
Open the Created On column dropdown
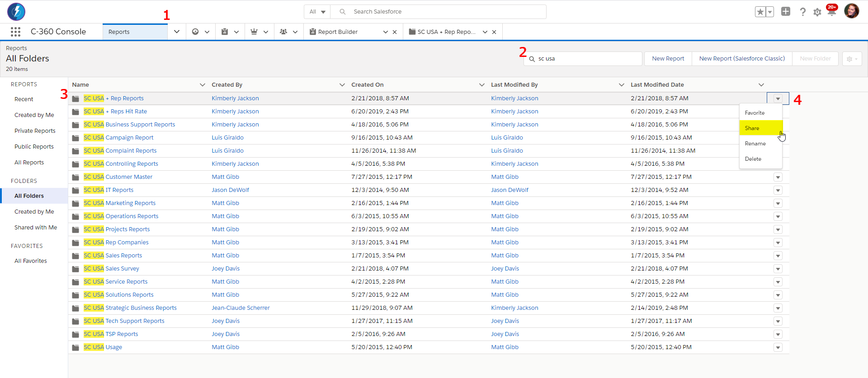(x=482, y=85)
